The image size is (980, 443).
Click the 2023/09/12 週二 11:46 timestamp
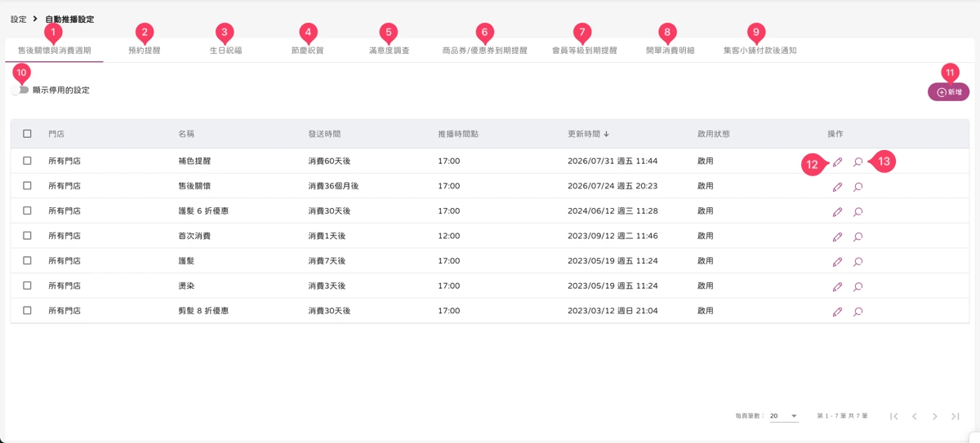tap(612, 236)
